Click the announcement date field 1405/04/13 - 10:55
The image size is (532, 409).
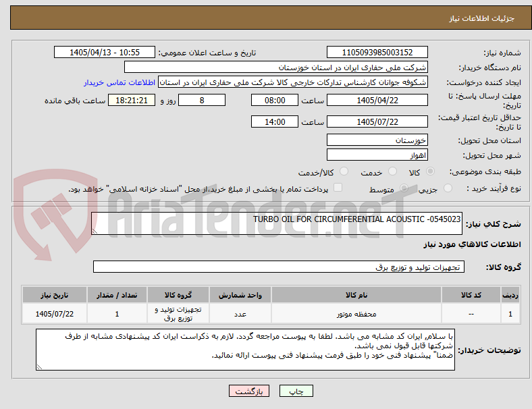[105, 52]
